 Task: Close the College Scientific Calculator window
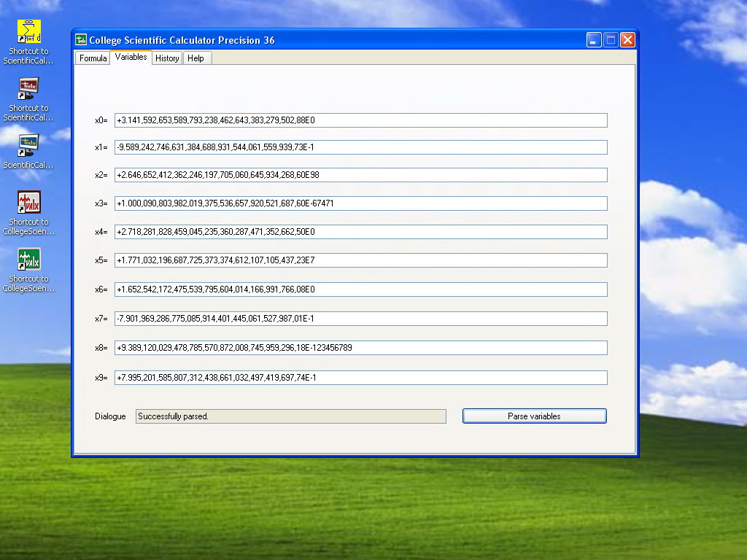point(627,40)
